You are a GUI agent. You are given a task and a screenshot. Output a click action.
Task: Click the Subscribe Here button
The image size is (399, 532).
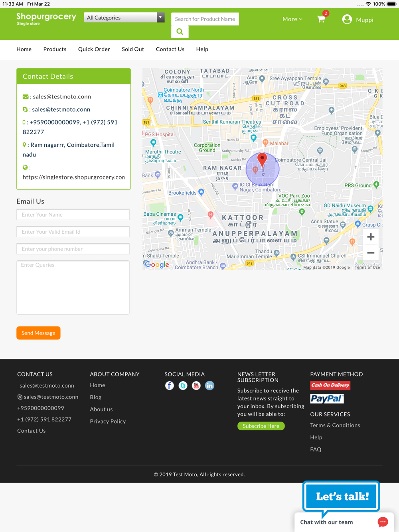point(261,426)
